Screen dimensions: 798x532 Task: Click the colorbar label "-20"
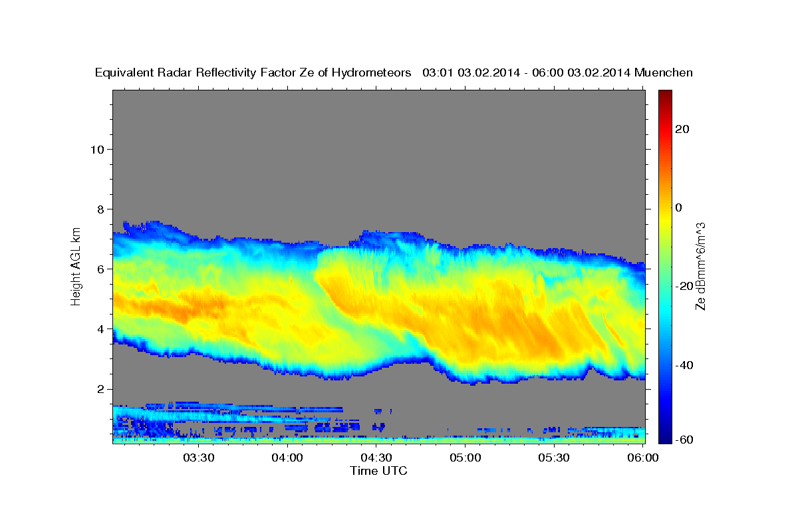685,286
